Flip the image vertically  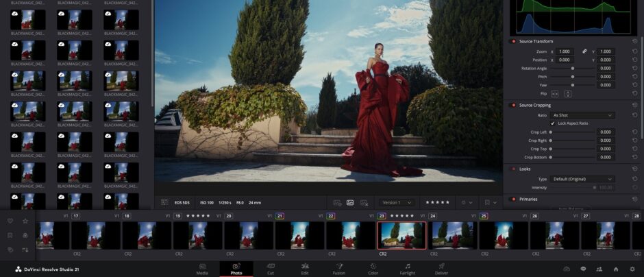(x=567, y=93)
